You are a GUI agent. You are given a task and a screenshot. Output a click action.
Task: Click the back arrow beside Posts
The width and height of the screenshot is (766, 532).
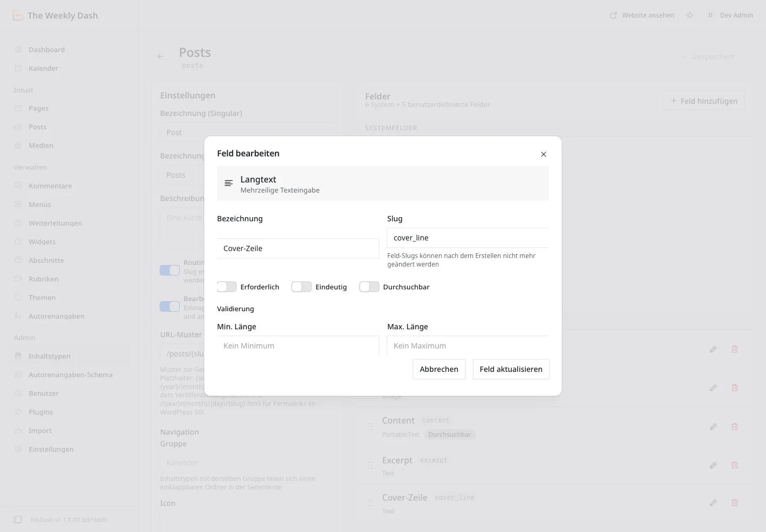pos(161,56)
